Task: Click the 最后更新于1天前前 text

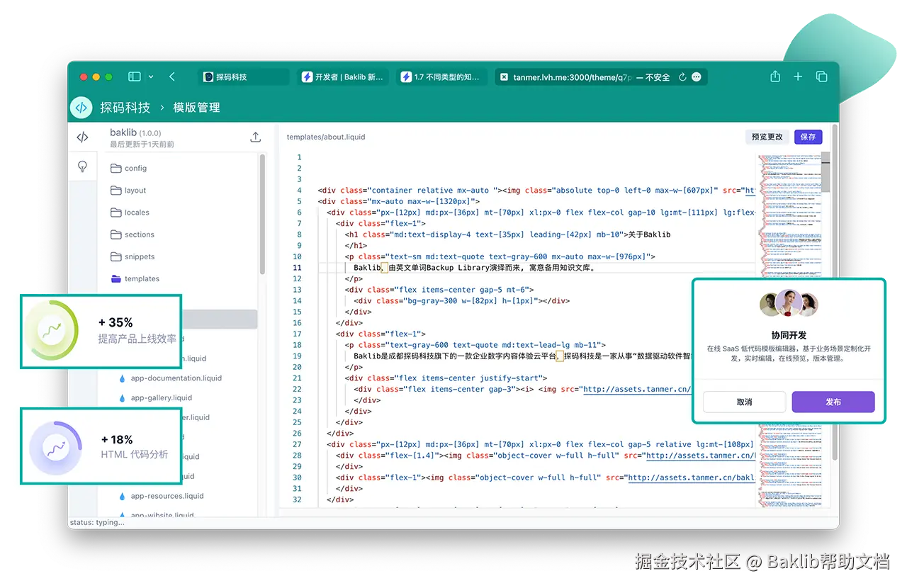Action: (x=142, y=145)
